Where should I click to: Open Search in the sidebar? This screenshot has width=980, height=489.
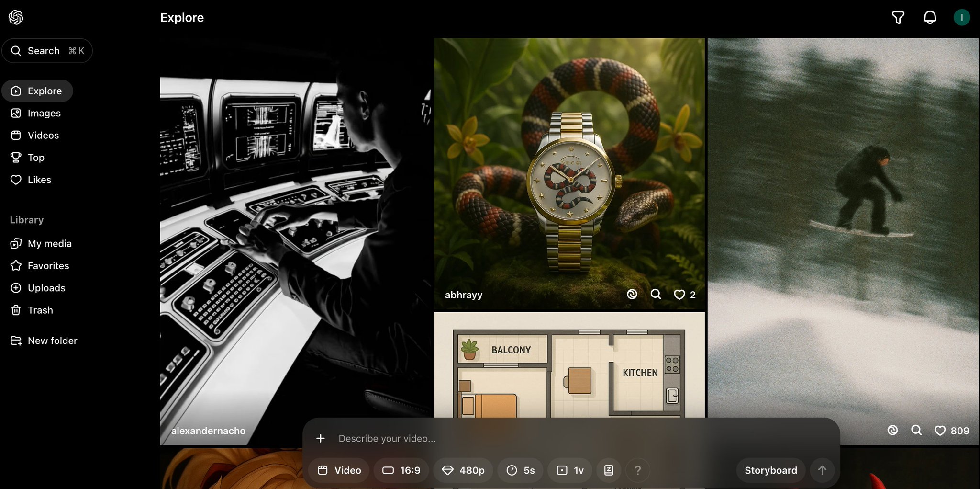tap(47, 51)
